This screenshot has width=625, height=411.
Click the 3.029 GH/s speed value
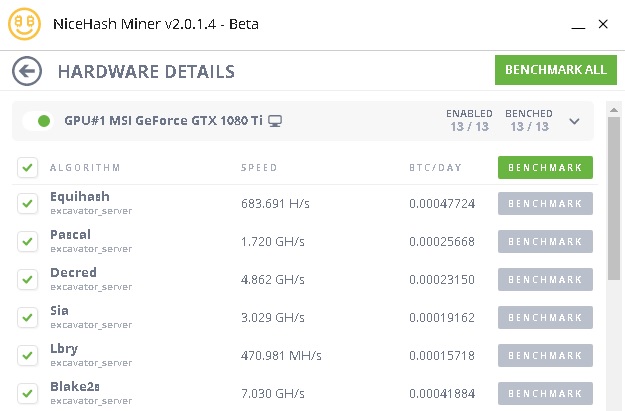273,318
